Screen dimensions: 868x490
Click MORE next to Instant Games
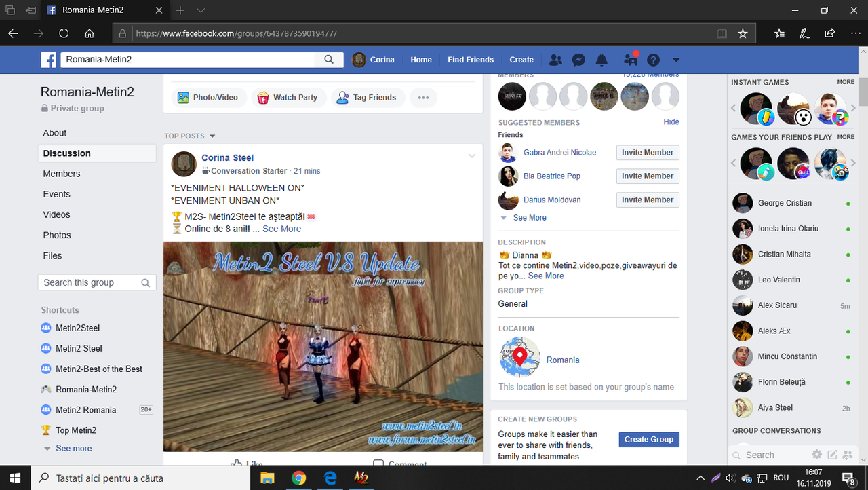coord(846,82)
